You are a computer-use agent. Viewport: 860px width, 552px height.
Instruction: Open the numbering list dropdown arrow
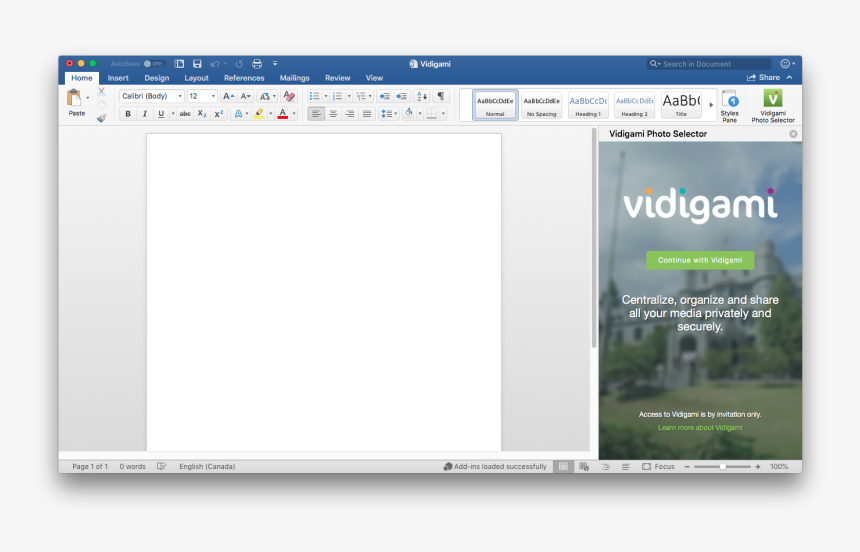click(349, 96)
